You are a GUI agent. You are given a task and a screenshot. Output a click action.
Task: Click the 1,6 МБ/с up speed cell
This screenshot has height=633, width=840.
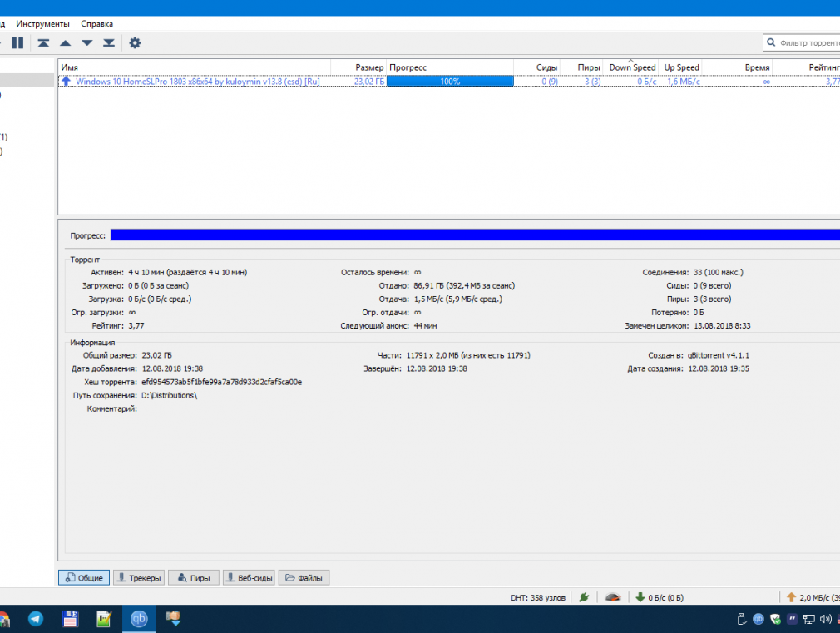[x=684, y=81]
